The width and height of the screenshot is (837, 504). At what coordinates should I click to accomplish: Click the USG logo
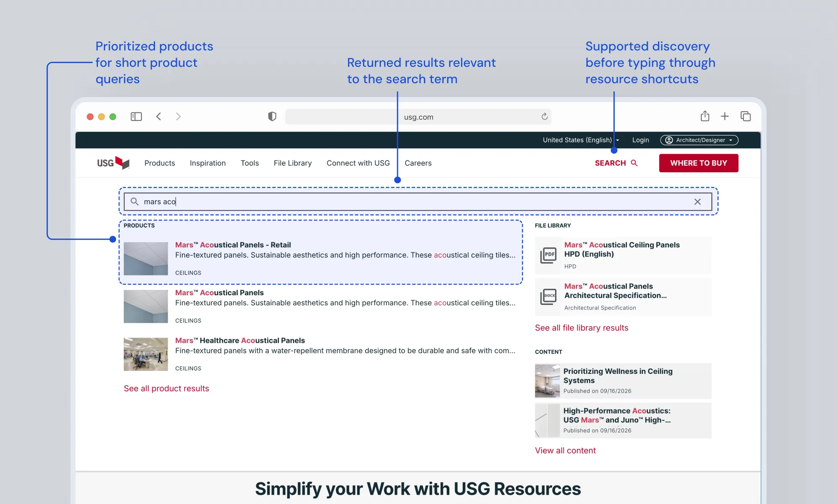113,163
